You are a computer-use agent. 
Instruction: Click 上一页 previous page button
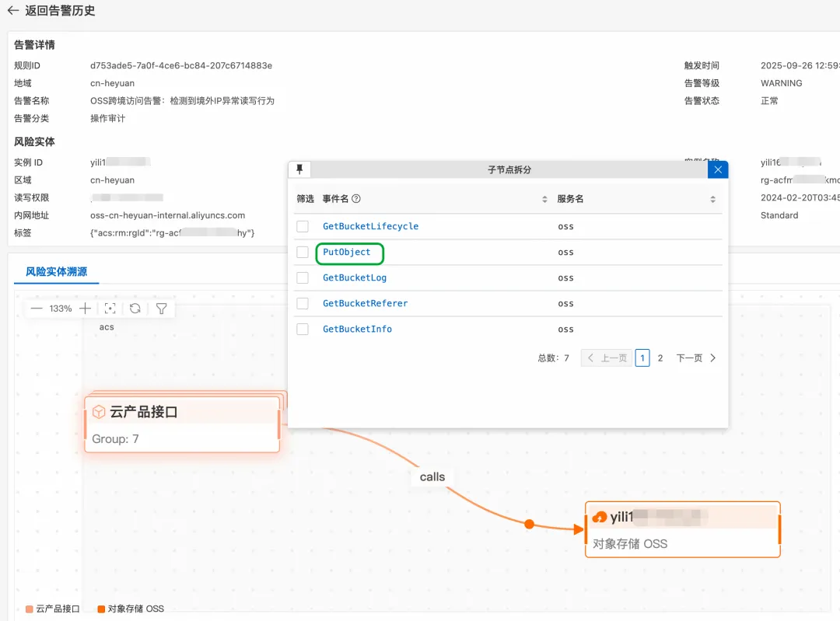607,358
